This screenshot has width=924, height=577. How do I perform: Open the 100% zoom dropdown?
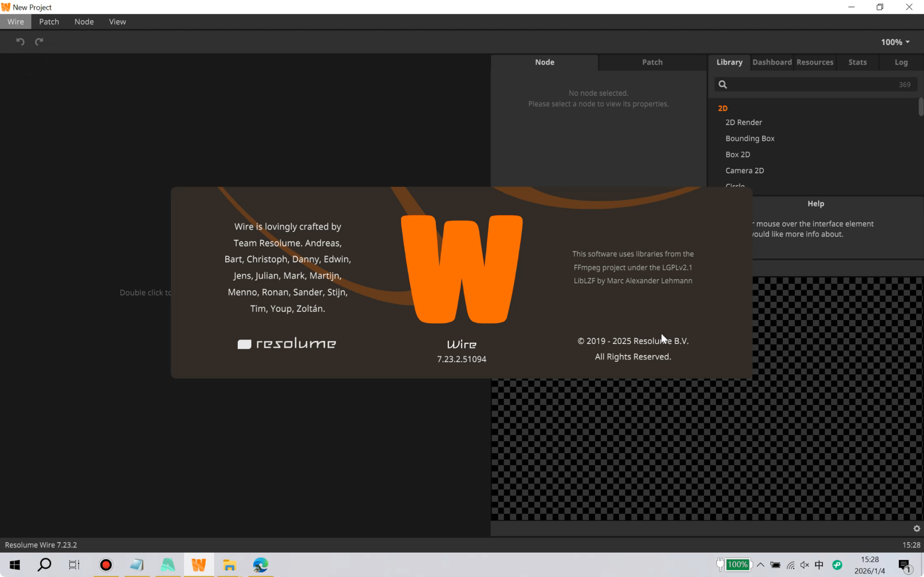895,42
